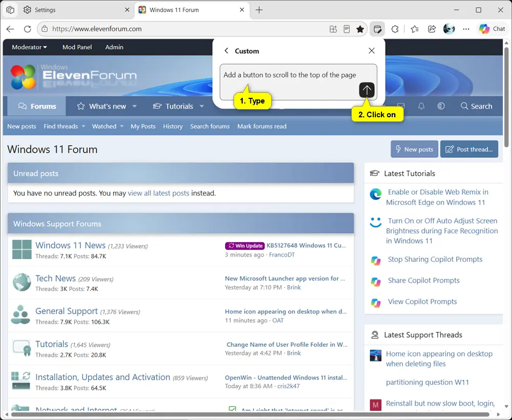Click the Share icon in Edge toolbar
512x420 pixels.
[x=432, y=29]
